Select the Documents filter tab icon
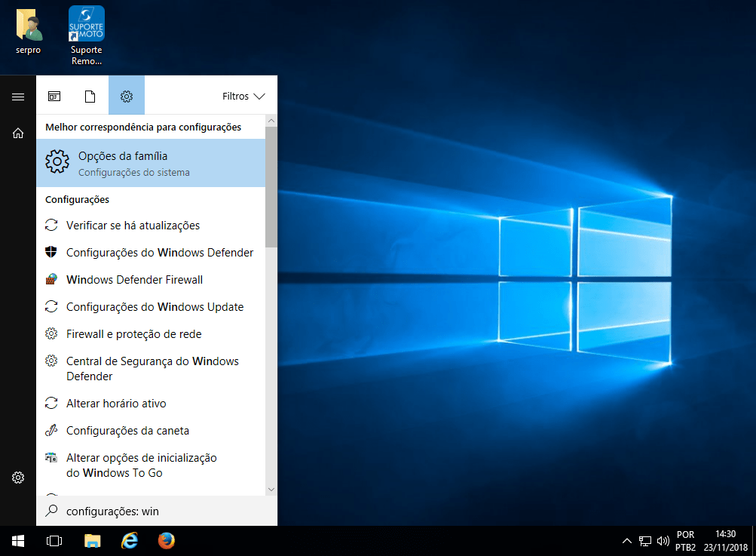 click(90, 97)
